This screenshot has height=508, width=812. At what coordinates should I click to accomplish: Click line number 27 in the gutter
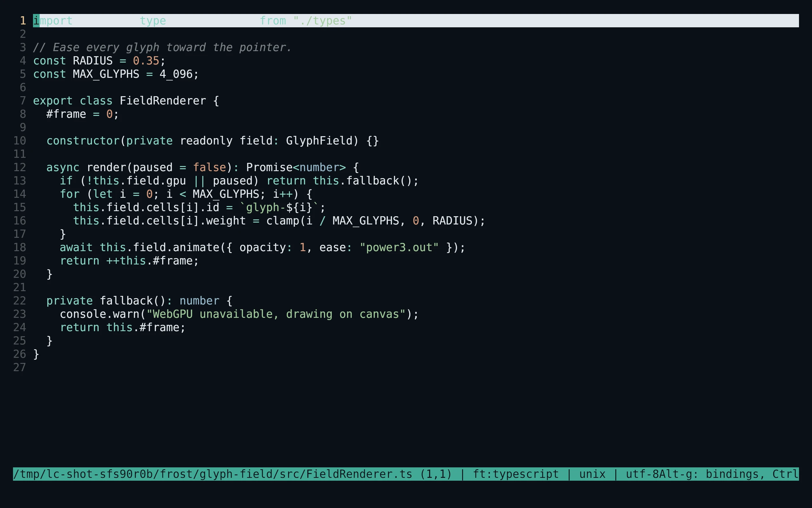click(x=19, y=368)
